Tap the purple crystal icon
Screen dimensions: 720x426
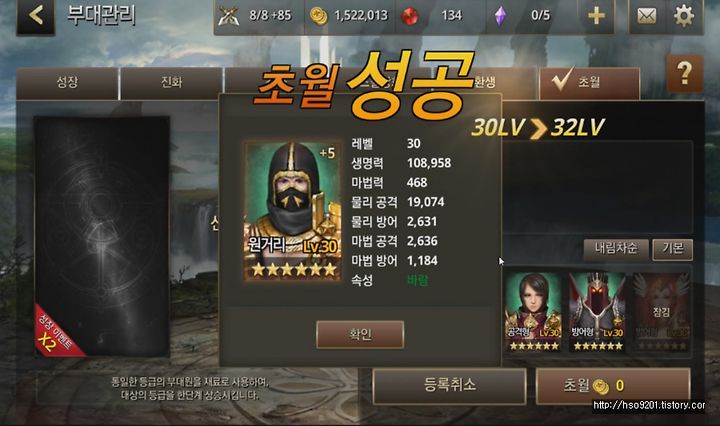click(x=501, y=16)
